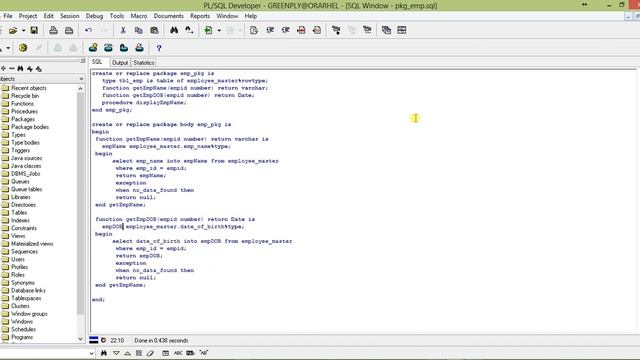Click 'Done in 0.438 seconds' status text
This screenshot has height=360, width=640.
pyautogui.click(x=161, y=340)
